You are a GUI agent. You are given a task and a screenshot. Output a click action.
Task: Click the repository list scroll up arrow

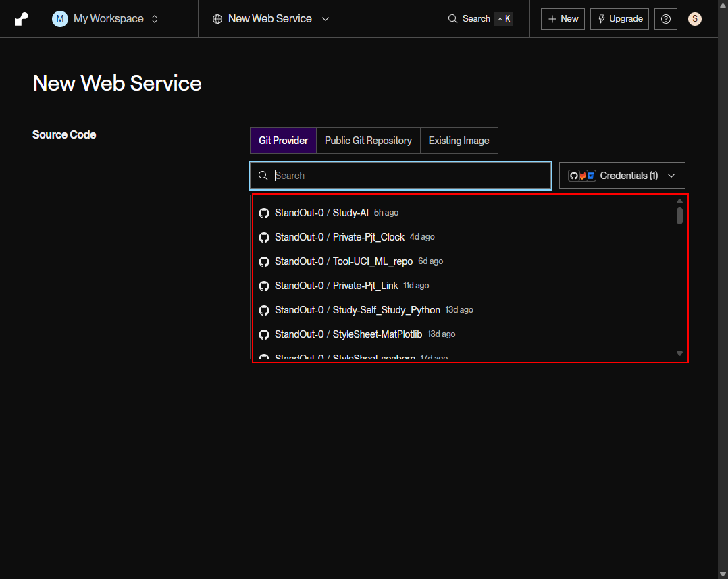point(679,201)
